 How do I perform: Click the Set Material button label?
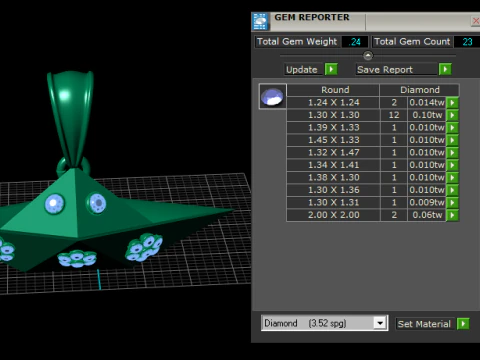[x=424, y=324]
